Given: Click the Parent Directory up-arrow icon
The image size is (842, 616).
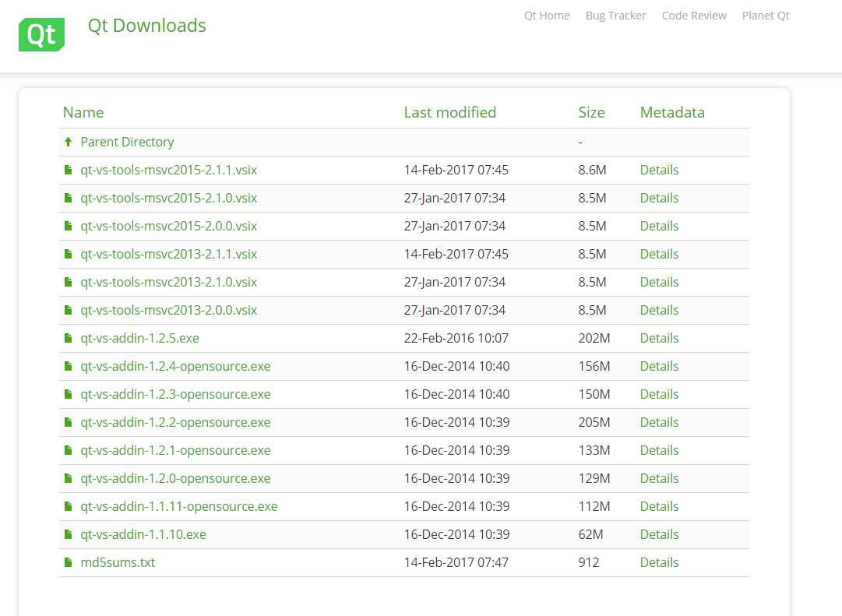Looking at the screenshot, I should [69, 142].
